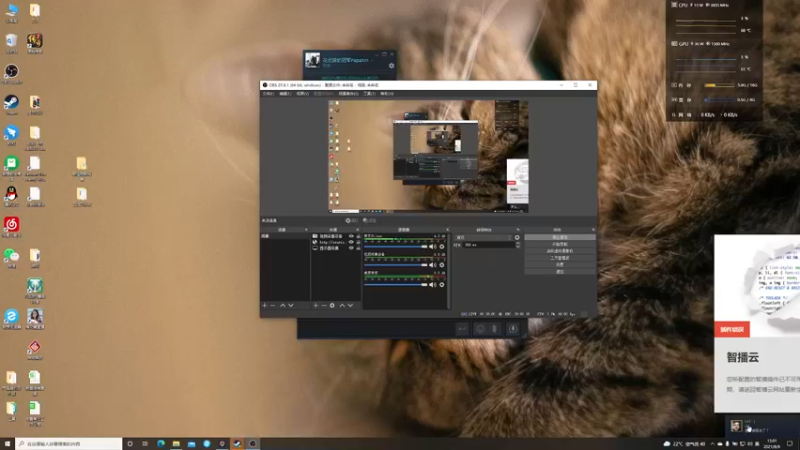This screenshot has height=450, width=800.
Task: Click the highlighted top streaming button in Controls
Action: (560, 237)
